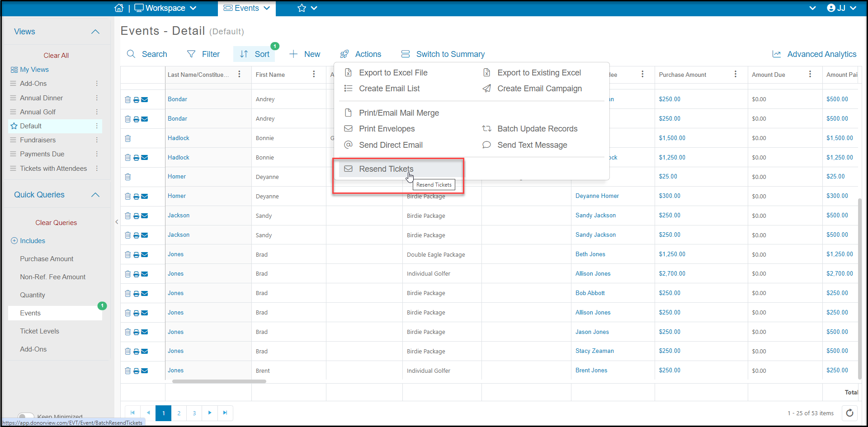Viewport: 868px width, 427px height.
Task: Click the Search toolbar button
Action: [x=147, y=54]
